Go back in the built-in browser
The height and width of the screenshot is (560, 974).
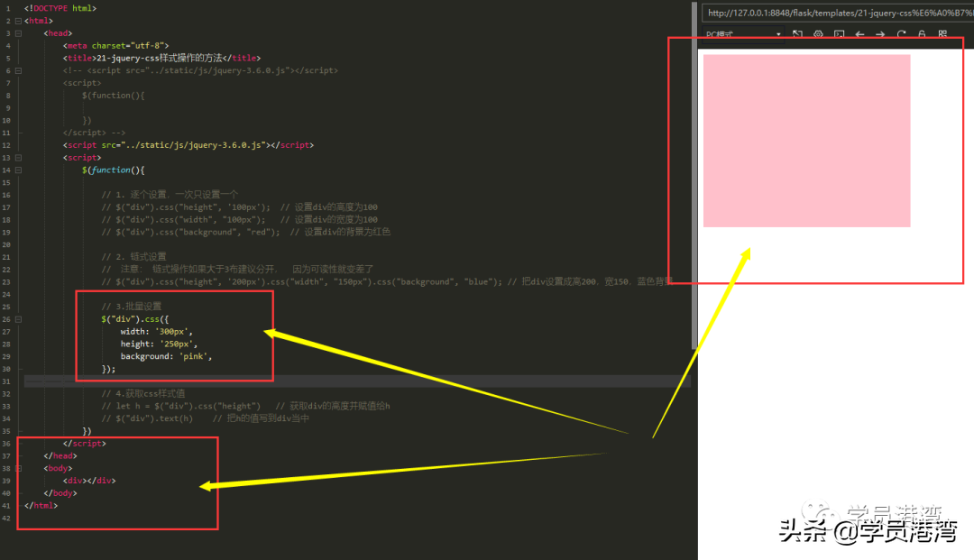click(x=859, y=34)
